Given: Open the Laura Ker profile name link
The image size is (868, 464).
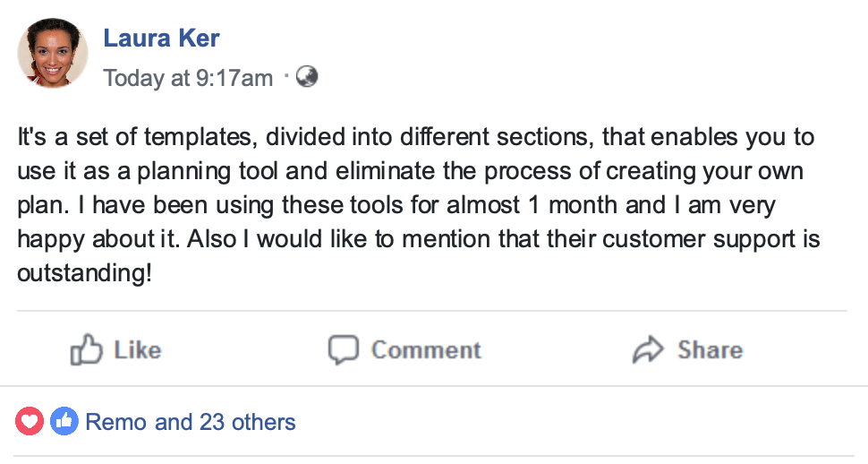Looking at the screenshot, I should coord(161,39).
